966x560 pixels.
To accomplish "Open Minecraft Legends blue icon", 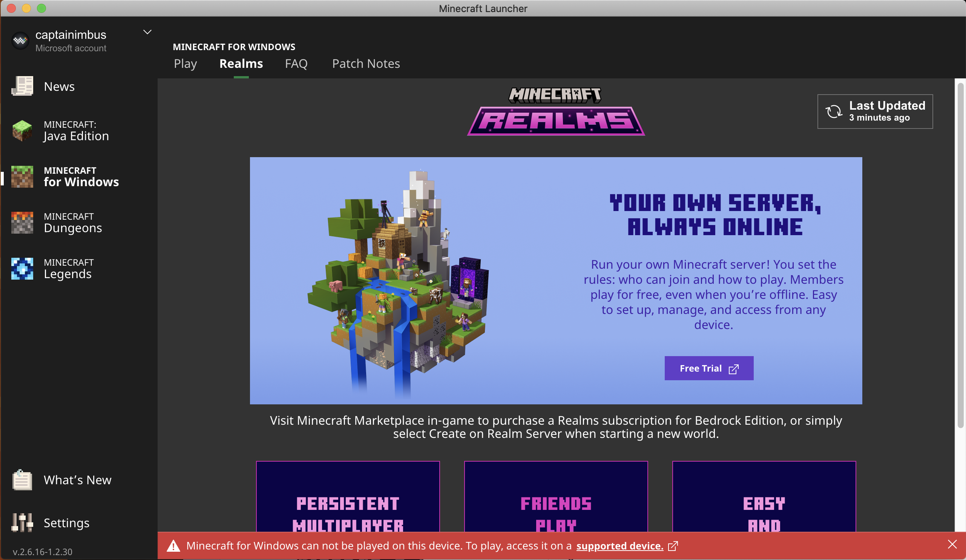I will pyautogui.click(x=22, y=269).
